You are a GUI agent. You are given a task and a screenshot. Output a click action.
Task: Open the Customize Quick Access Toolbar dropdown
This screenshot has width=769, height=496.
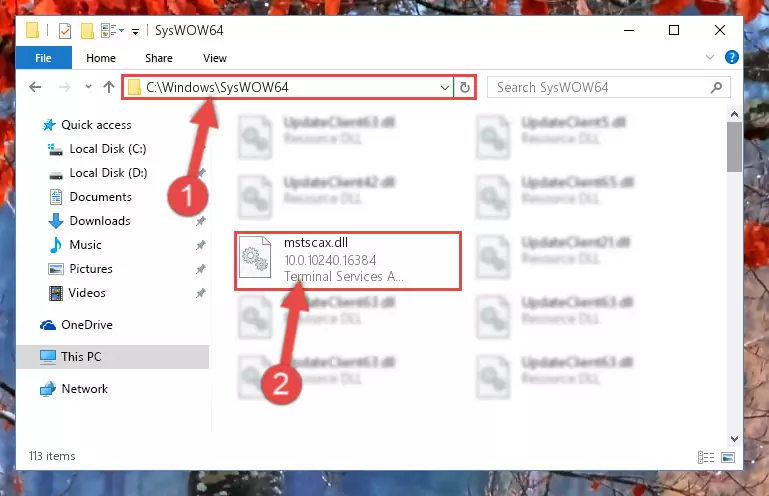pos(135,32)
